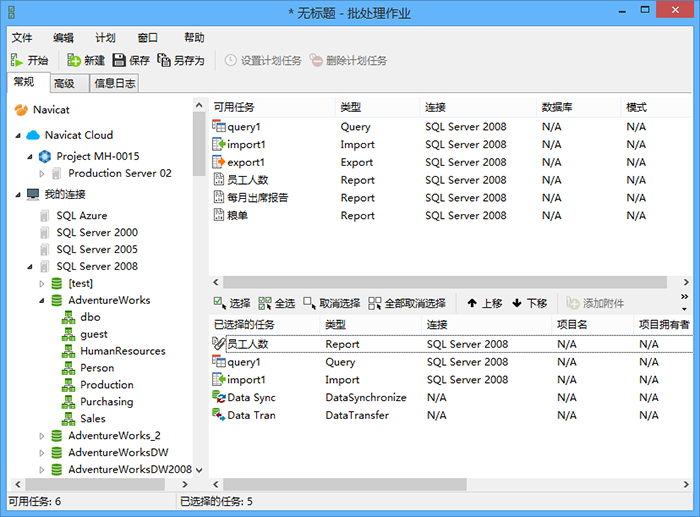
Task: Click the 已选择的任务 column header
Action: (264, 325)
